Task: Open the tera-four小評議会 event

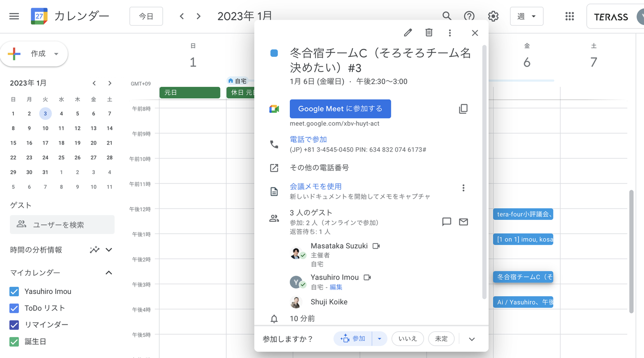Action: (x=523, y=214)
